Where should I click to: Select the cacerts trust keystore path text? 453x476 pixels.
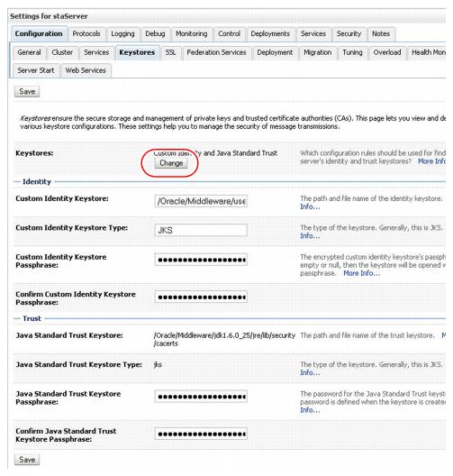click(224, 340)
